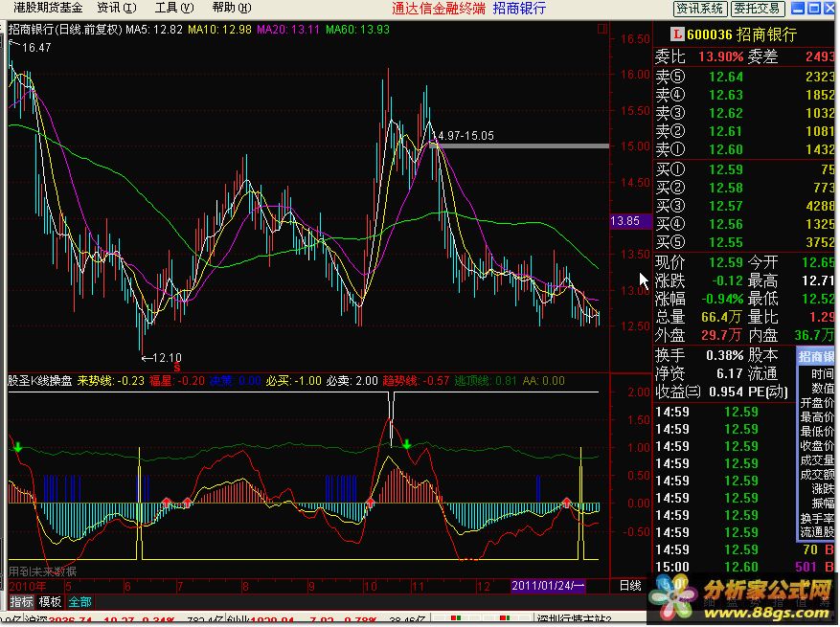Click the 必卖: 2.00 indicator value
The image size is (840, 627).
click(352, 381)
